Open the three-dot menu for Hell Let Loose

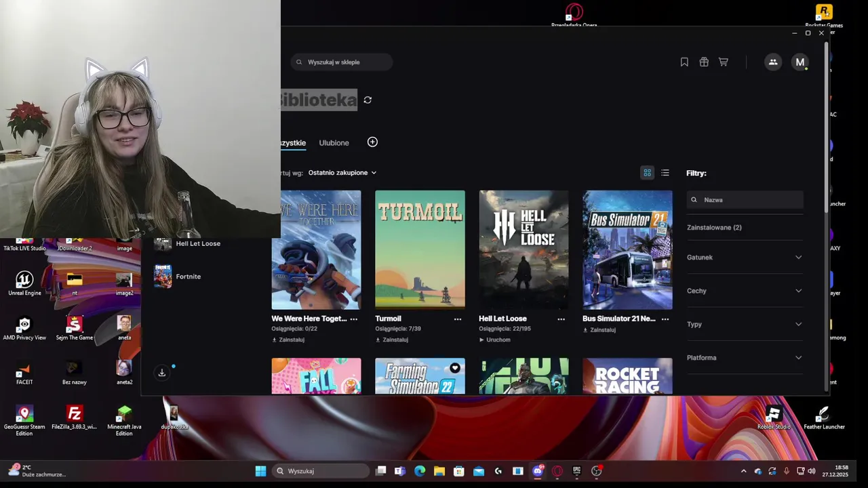[x=561, y=319]
